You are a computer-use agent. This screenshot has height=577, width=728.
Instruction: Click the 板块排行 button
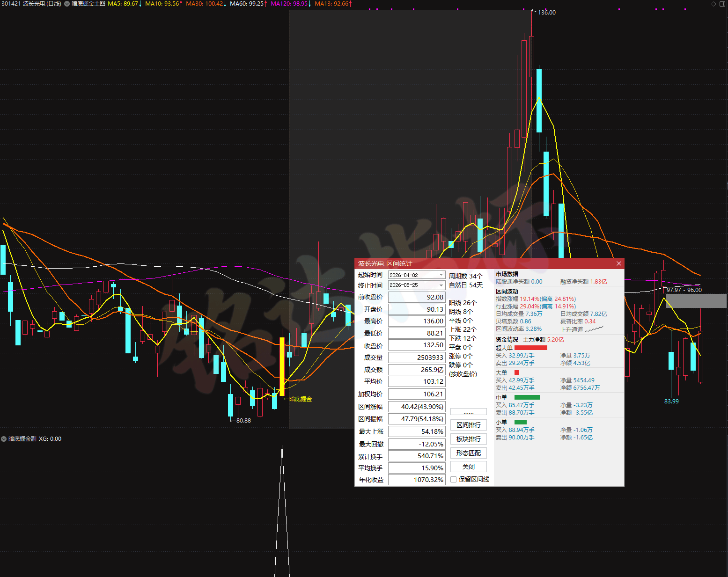pos(469,439)
